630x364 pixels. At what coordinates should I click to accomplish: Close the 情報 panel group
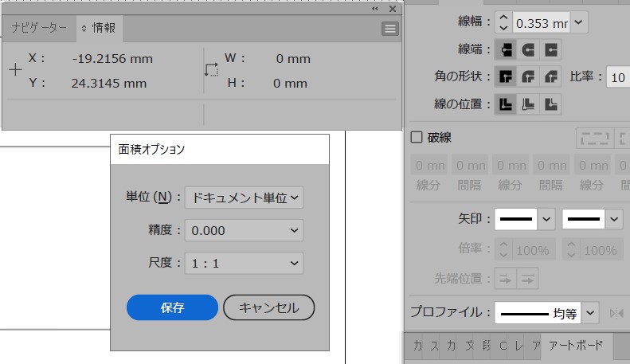(x=393, y=9)
